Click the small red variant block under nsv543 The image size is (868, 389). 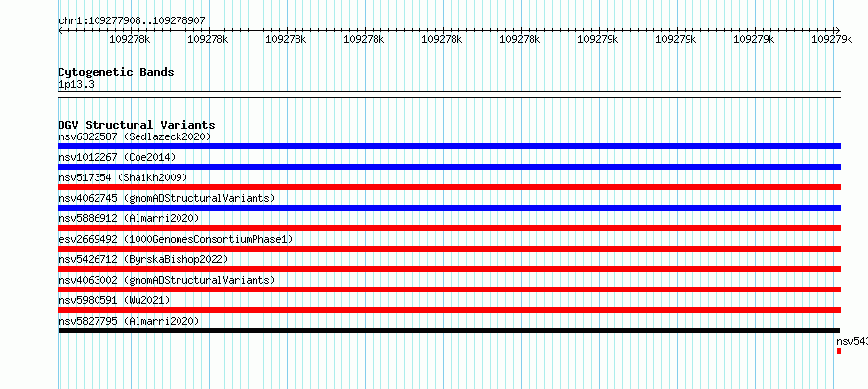click(839, 351)
